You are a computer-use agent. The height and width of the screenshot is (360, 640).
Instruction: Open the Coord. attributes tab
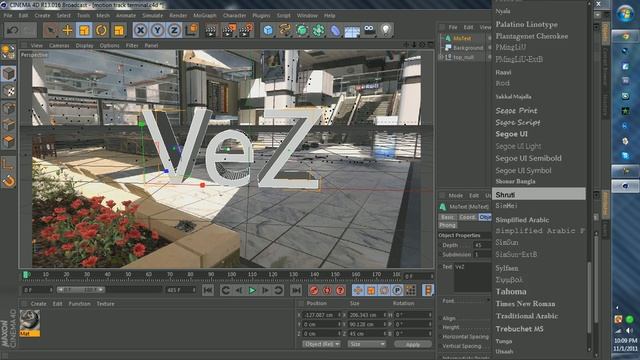pyautogui.click(x=467, y=217)
